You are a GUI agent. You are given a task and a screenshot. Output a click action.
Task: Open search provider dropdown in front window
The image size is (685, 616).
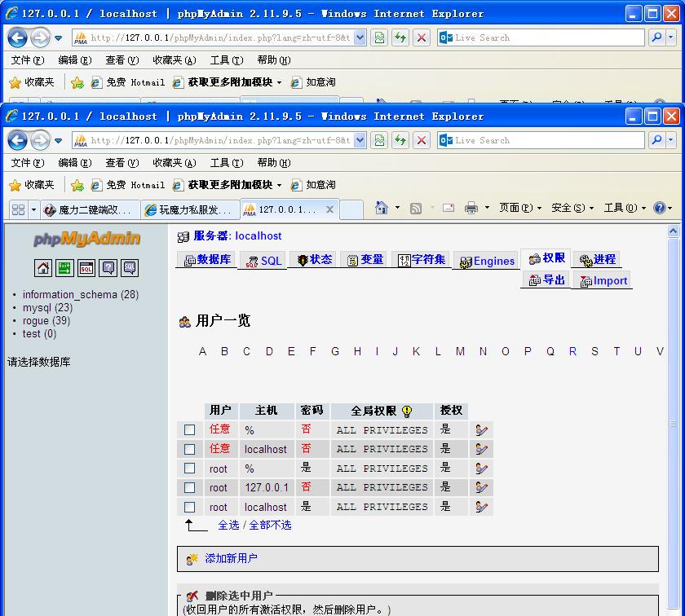(671, 140)
